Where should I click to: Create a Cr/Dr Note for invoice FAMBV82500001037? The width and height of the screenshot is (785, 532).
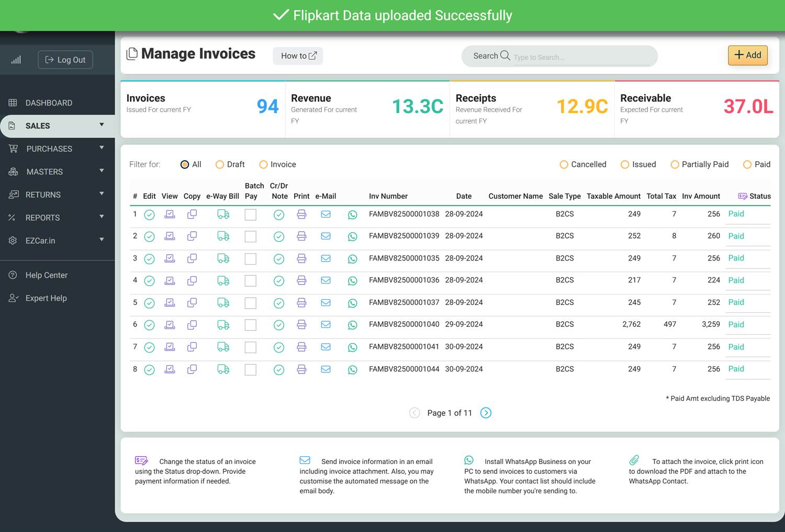279,303
